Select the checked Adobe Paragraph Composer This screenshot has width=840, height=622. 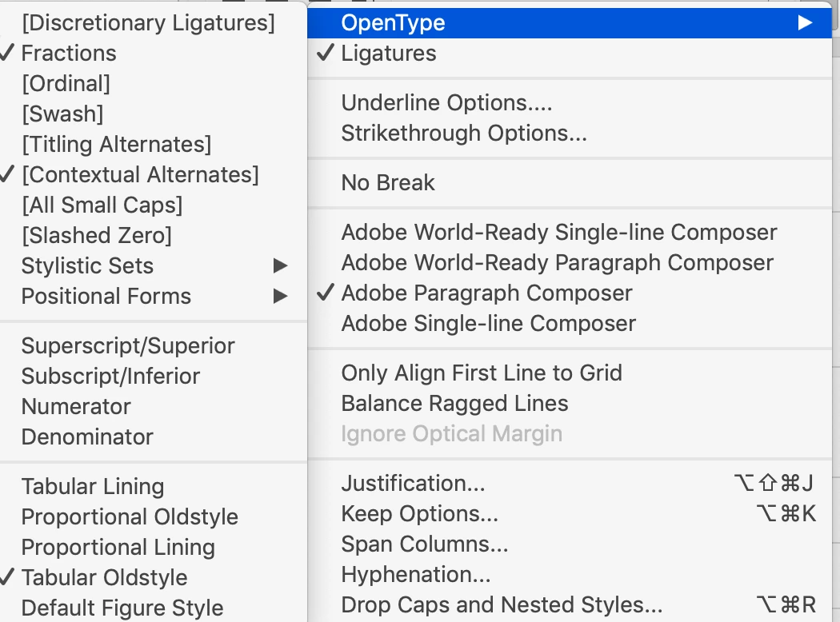click(569, 293)
